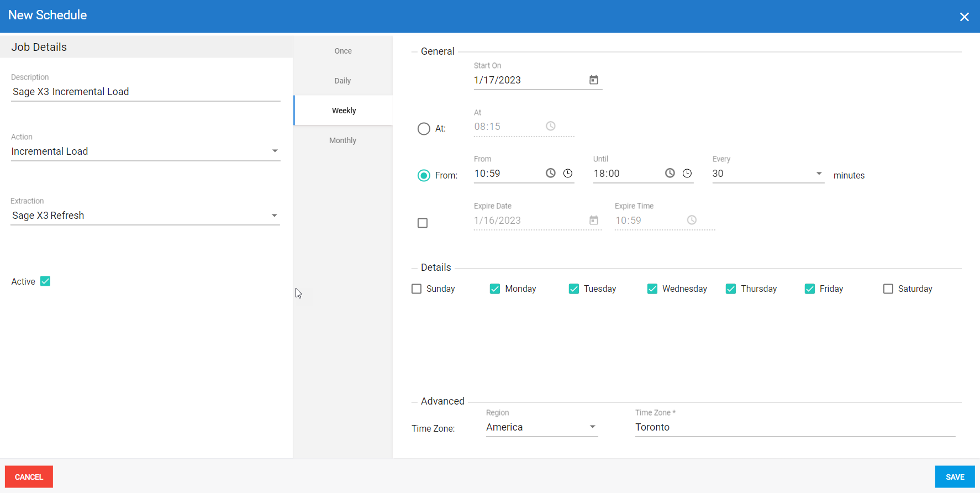Check the Saturday checkbox
The height and width of the screenshot is (493, 980).
pos(888,289)
